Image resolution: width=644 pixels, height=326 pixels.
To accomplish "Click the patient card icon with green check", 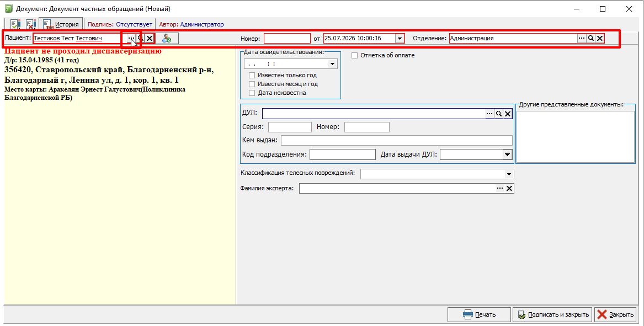I will pyautogui.click(x=167, y=38).
